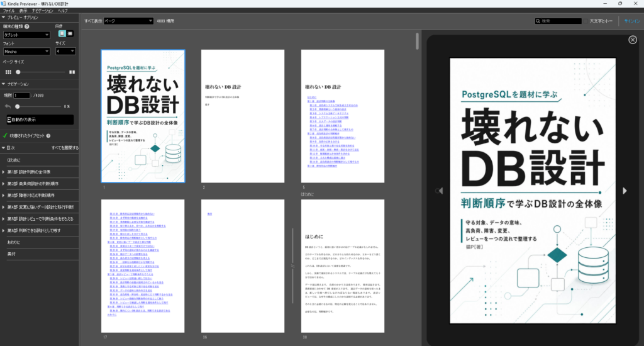Screen dimensions: 644x346
Task: Go to next page in device preview
Action: point(625,191)
